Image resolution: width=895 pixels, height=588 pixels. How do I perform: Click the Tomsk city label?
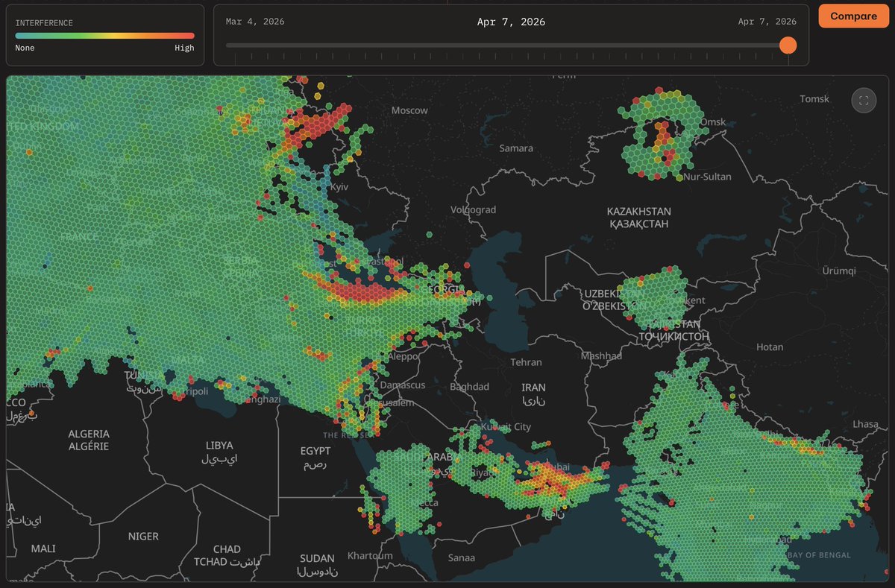click(x=814, y=99)
